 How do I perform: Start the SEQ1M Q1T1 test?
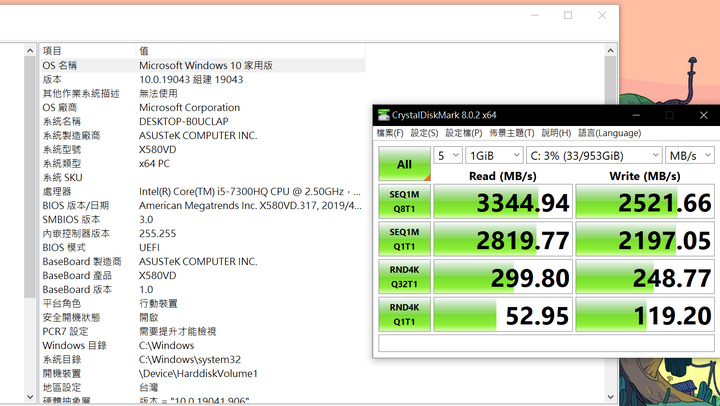[404, 239]
